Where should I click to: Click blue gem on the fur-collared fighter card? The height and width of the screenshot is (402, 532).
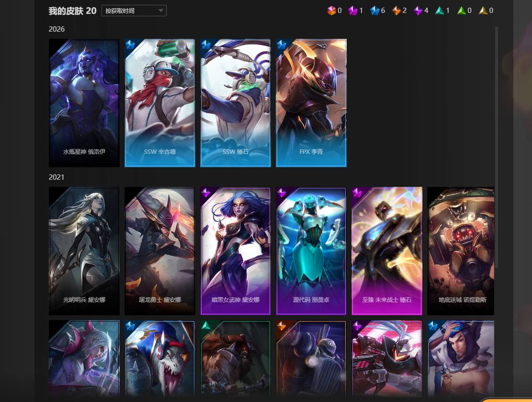tap(433, 326)
